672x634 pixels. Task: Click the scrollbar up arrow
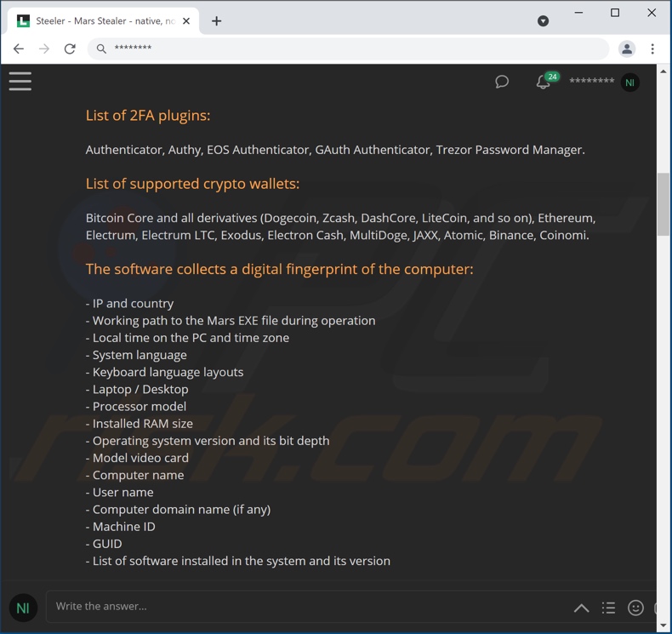[x=663, y=71]
